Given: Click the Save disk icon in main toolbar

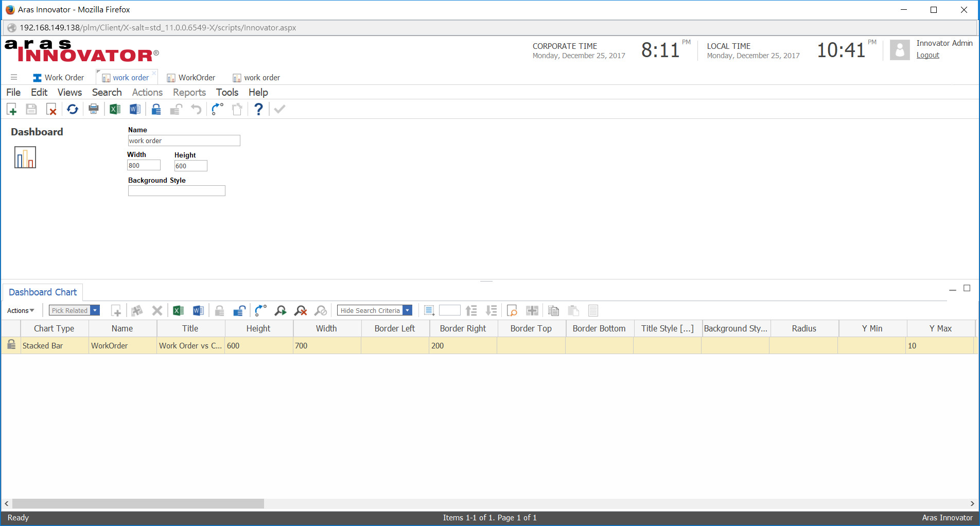Looking at the screenshot, I should tap(31, 109).
